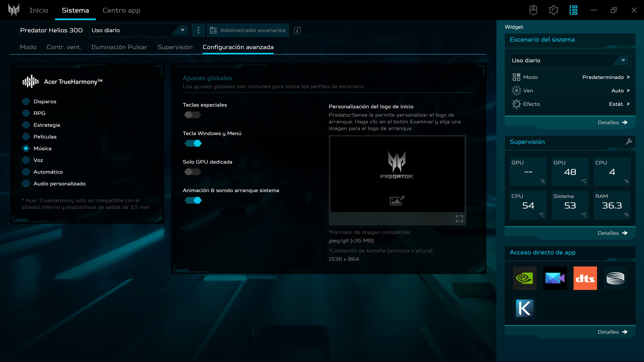Image resolution: width=644 pixels, height=362 pixels.
Task: Switch to the Iluminación Pulsar tab
Action: [119, 47]
